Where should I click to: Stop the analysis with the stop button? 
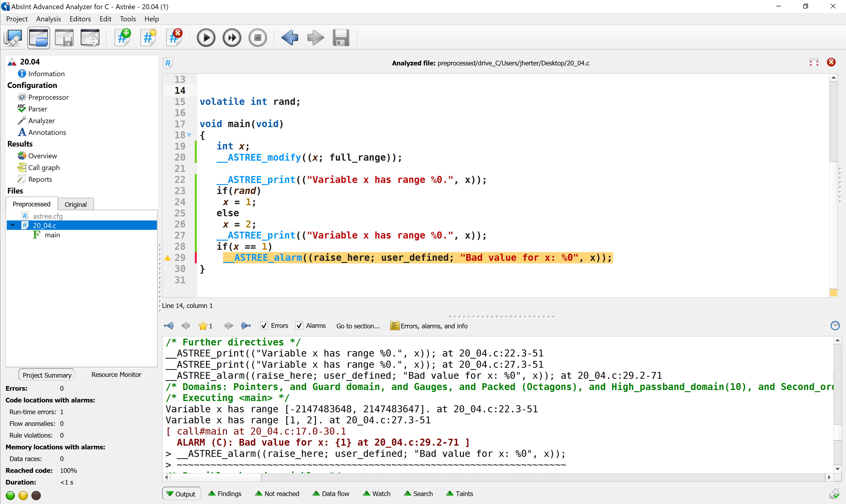click(258, 37)
